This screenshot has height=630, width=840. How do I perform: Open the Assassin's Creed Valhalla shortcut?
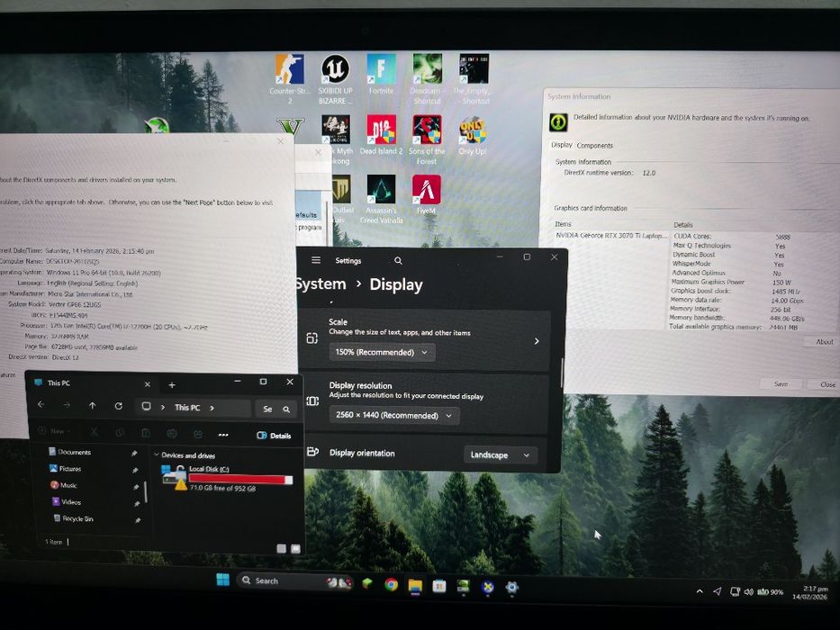point(381,199)
